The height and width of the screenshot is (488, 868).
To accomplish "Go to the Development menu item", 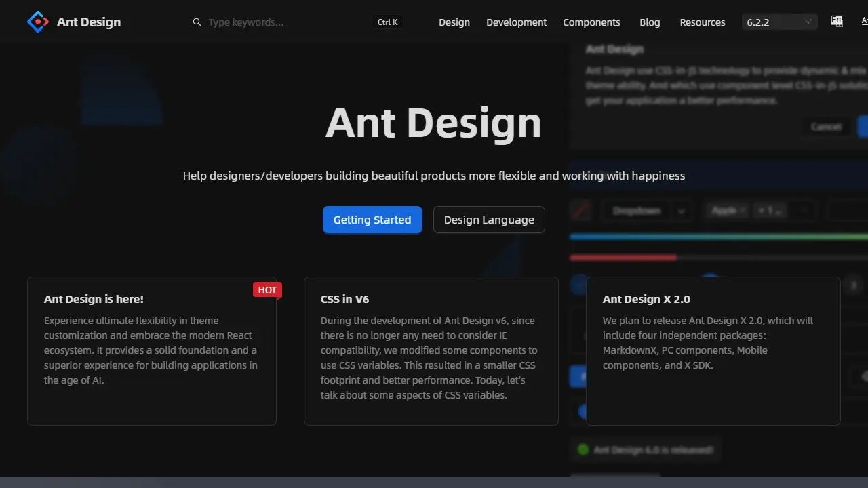I will tap(516, 22).
